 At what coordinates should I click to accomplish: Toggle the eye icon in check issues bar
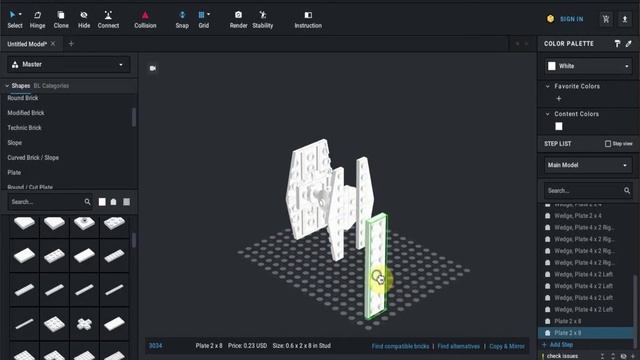pos(623,356)
